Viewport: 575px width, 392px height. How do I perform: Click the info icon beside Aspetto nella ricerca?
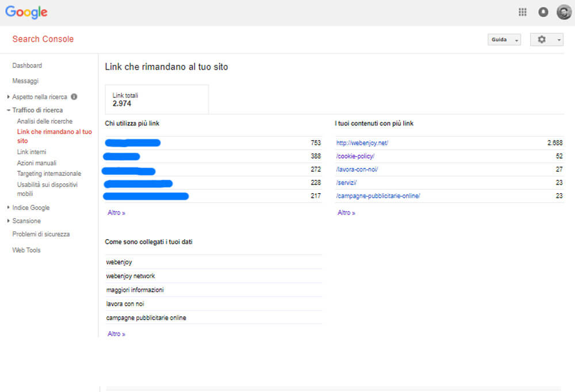(74, 97)
